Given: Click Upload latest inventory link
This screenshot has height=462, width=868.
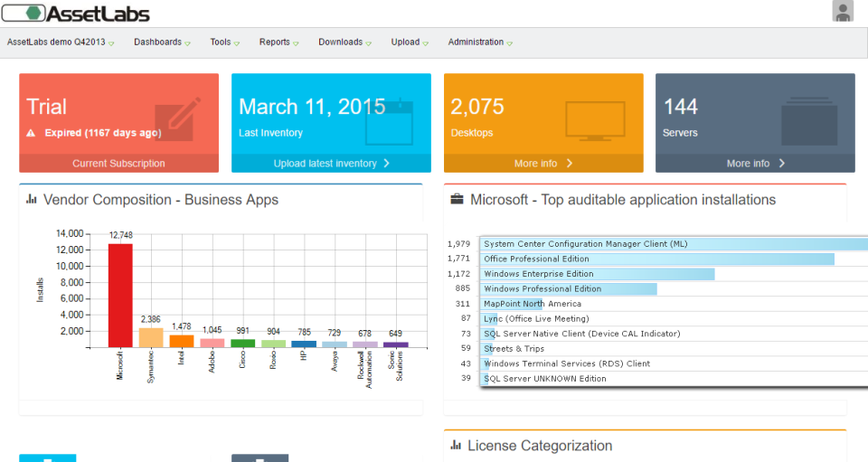Looking at the screenshot, I should (x=331, y=164).
